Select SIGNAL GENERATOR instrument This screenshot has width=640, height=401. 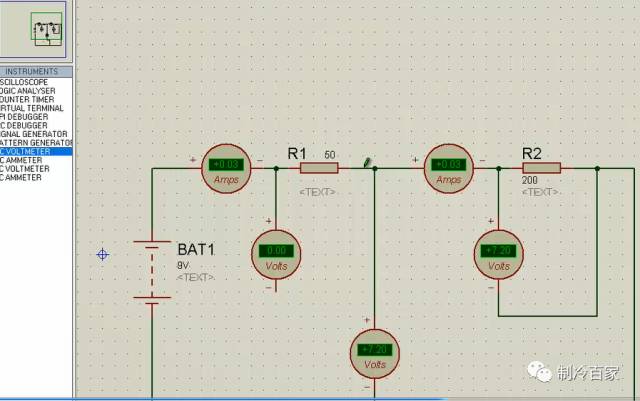34,134
